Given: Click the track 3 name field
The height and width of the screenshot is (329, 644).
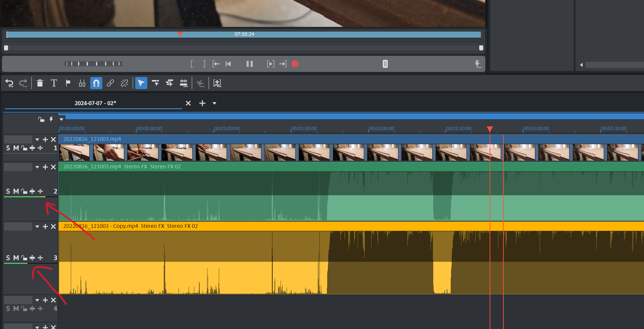Looking at the screenshot, I should (x=18, y=227).
